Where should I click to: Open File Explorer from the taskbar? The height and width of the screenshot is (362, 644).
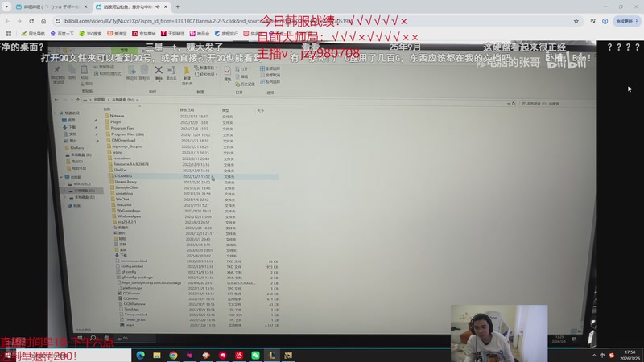tap(157, 355)
